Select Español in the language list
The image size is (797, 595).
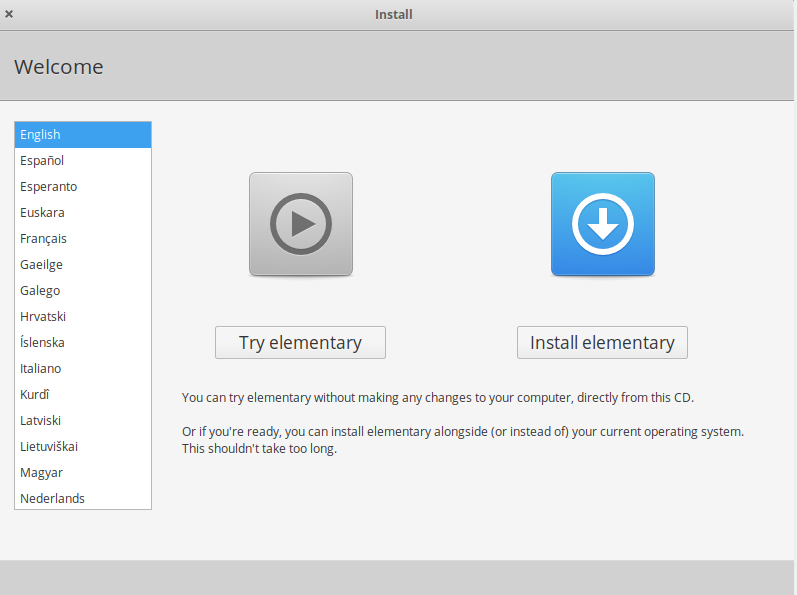coord(83,161)
